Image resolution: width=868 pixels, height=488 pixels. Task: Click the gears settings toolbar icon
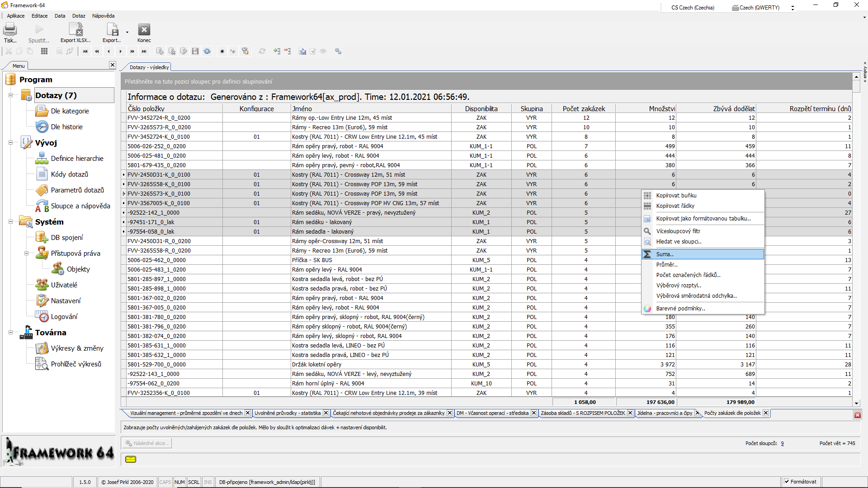click(338, 51)
